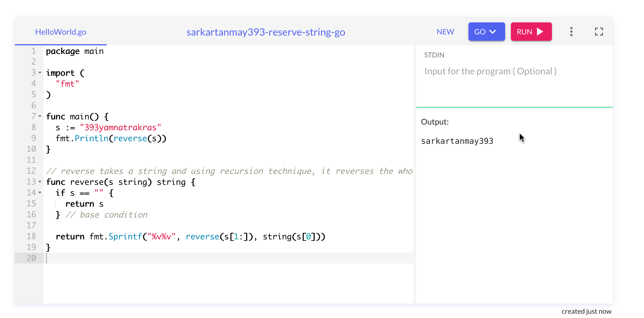
Task: Click line number 12 in the gutter
Action: 31,171
